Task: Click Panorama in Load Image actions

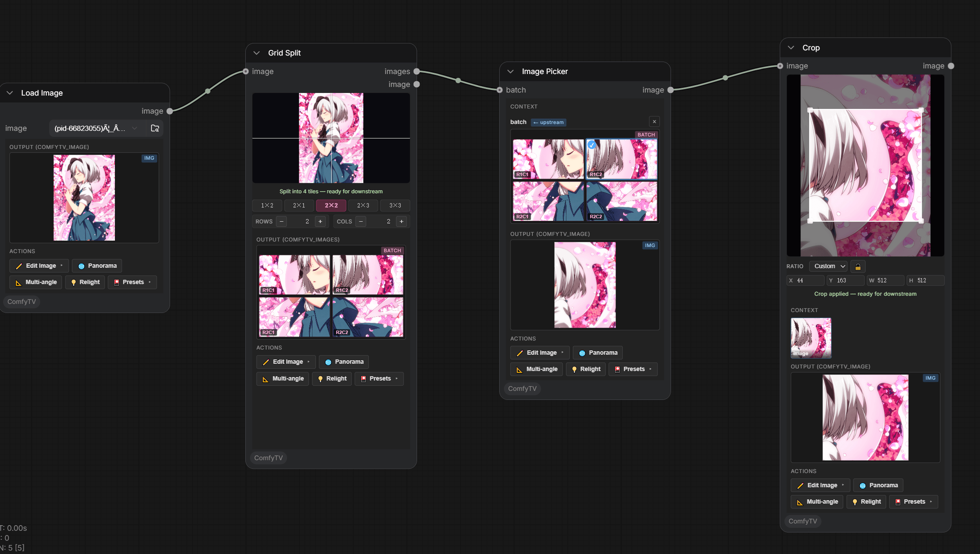Action: 97,266
